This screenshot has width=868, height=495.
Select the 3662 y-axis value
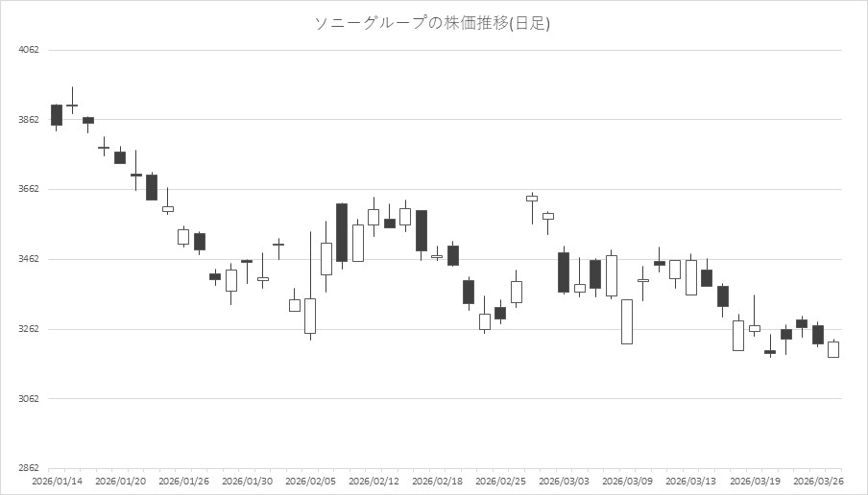point(29,190)
